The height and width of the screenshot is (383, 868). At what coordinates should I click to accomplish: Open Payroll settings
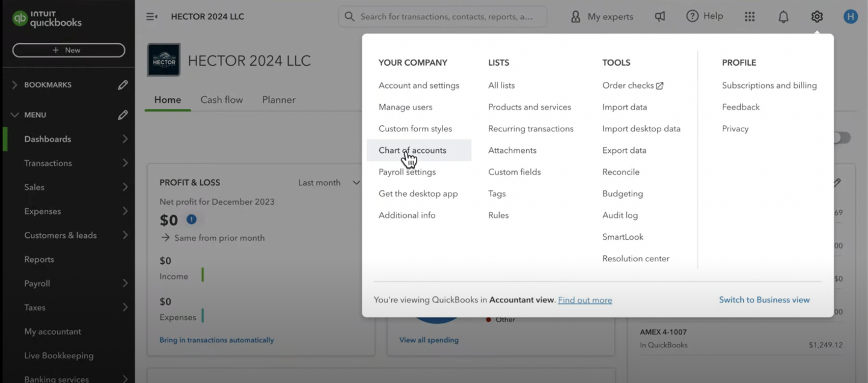[407, 172]
